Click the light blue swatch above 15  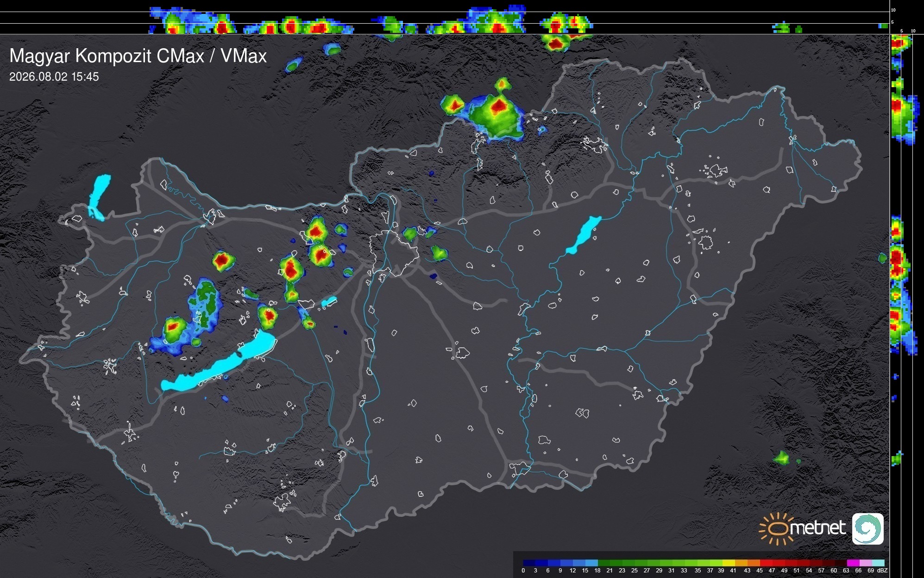(x=591, y=563)
